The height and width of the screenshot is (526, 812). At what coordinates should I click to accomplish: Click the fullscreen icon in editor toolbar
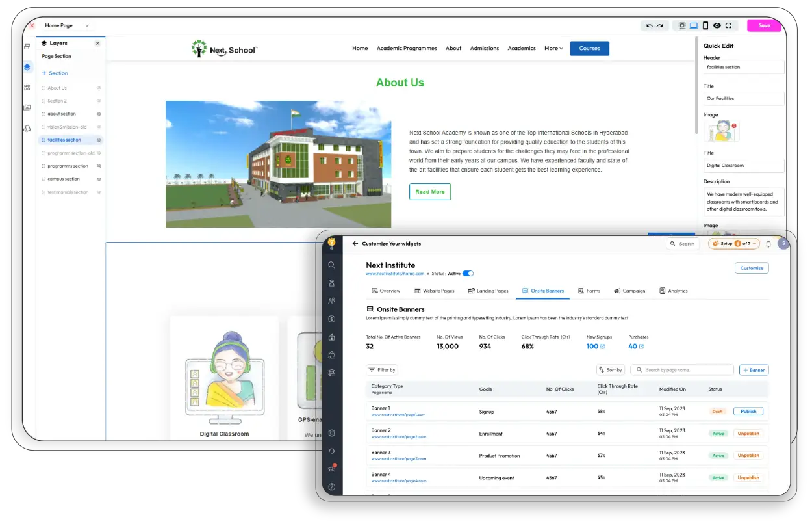(728, 25)
